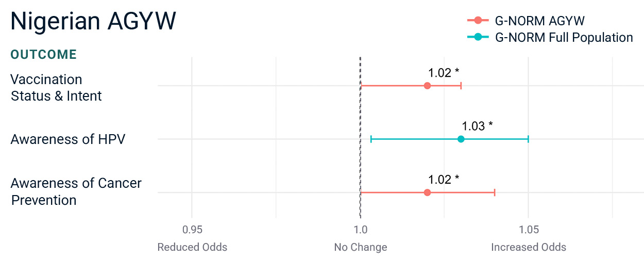Click the Increased Odds axis caption
This screenshot has height=258, width=644.
pos(529,247)
